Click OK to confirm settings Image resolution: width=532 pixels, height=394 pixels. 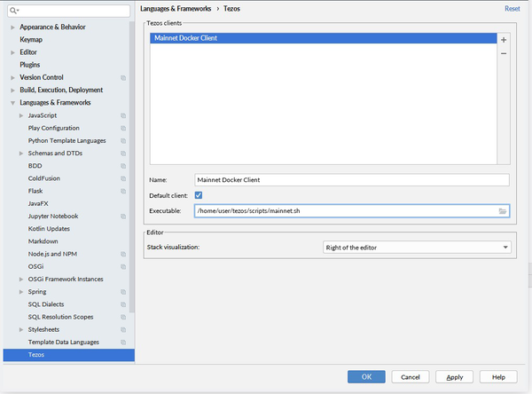coord(366,376)
